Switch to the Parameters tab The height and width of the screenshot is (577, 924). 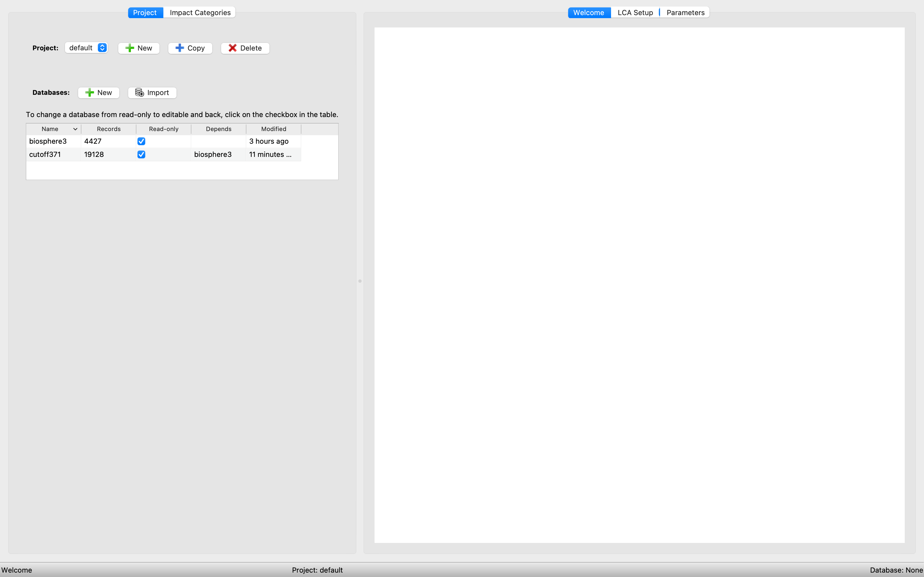tap(685, 13)
